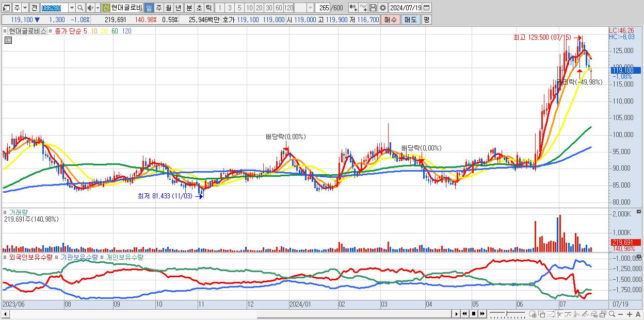Click the 기관보유수량 legend label
This screenshot has height=320, width=644.
79,257
